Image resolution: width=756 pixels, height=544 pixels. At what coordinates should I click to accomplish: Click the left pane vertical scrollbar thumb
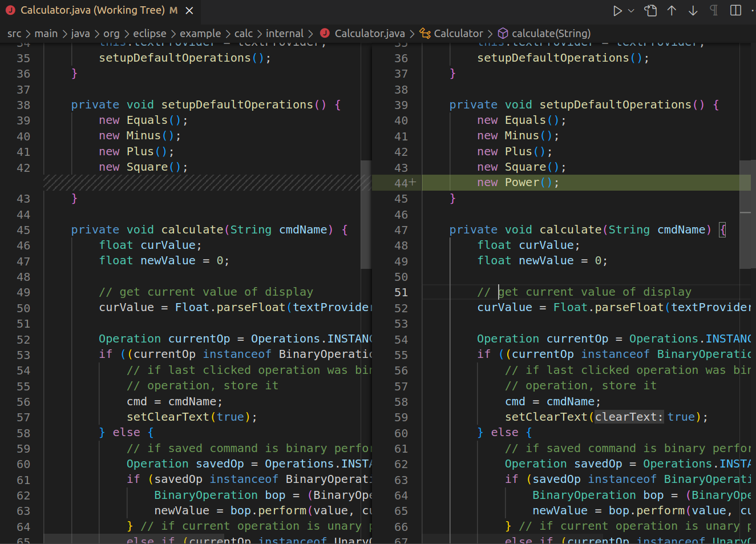coord(366,214)
